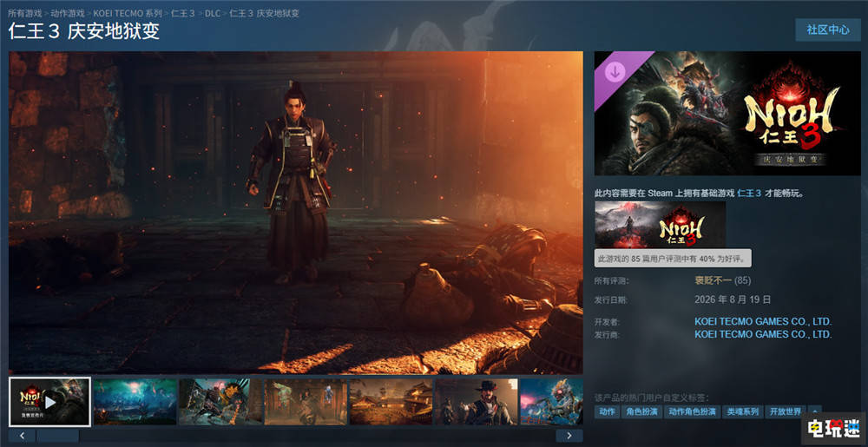868x447 pixels.
Task: Open the 社区中心 button
Action: tap(827, 30)
